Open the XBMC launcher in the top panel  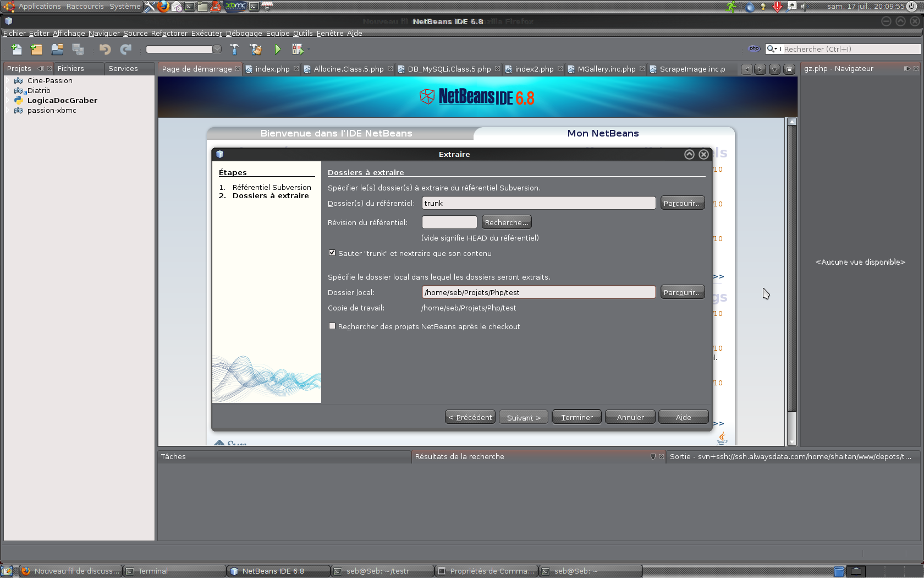click(x=235, y=6)
